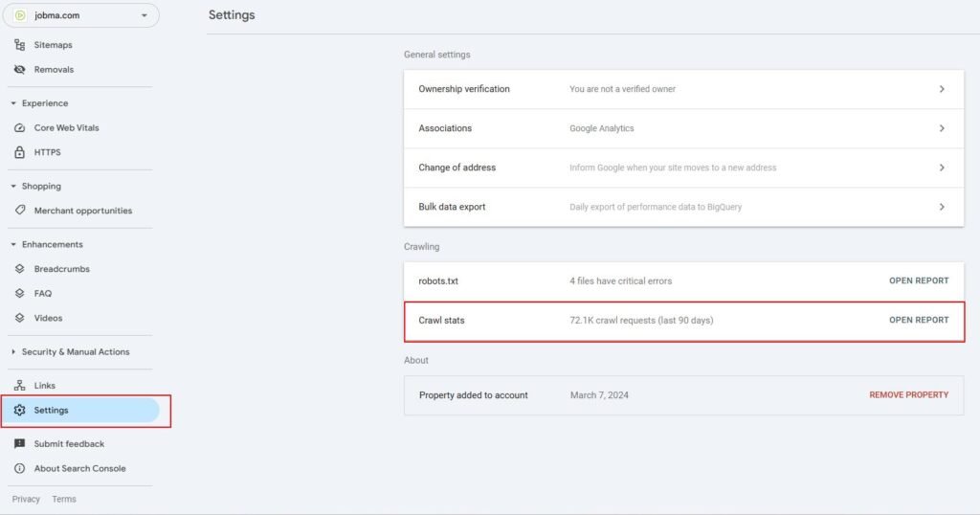
Task: Collapse the Enhancements section
Action: pos(13,244)
